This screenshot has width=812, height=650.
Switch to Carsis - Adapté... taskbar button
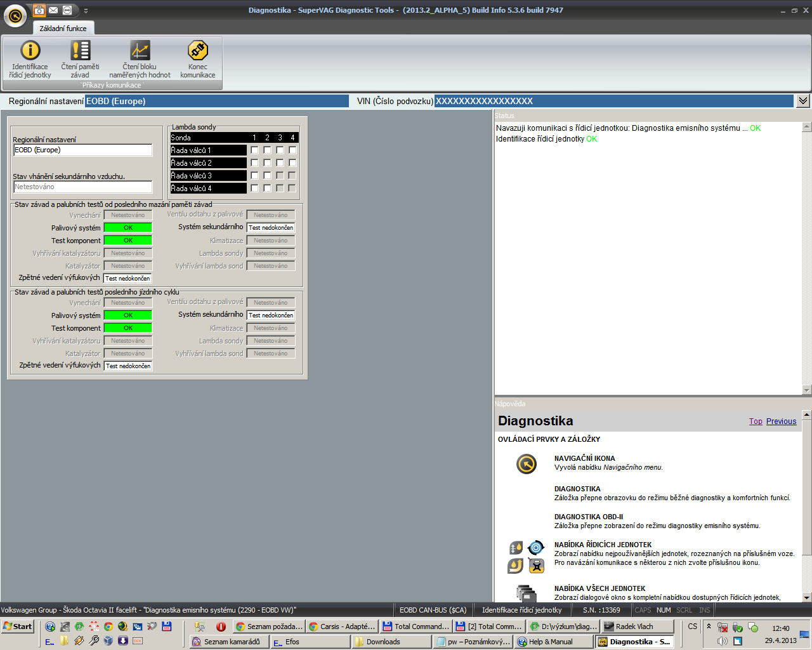(x=342, y=627)
